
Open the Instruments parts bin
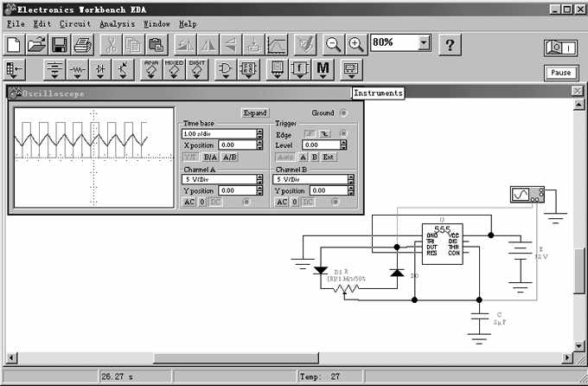[351, 69]
